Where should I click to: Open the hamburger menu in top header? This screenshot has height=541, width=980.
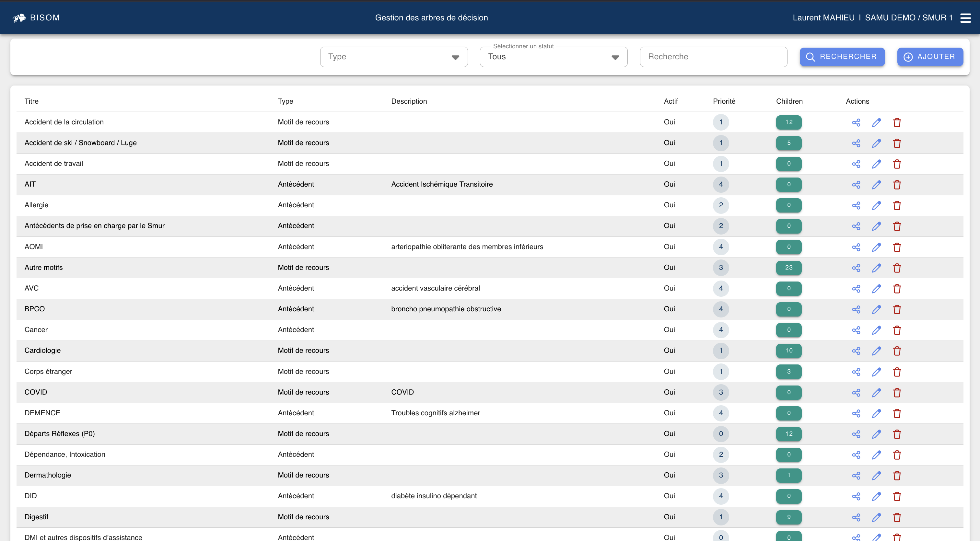click(965, 18)
